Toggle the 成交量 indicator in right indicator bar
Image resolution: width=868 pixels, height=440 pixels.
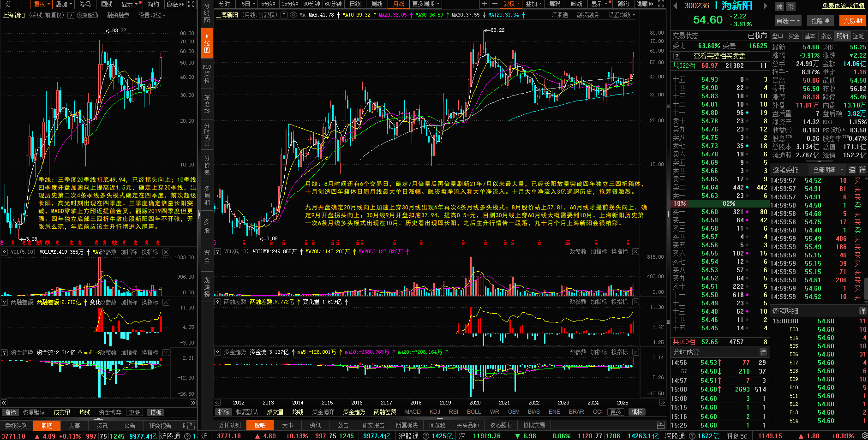tap(275, 412)
